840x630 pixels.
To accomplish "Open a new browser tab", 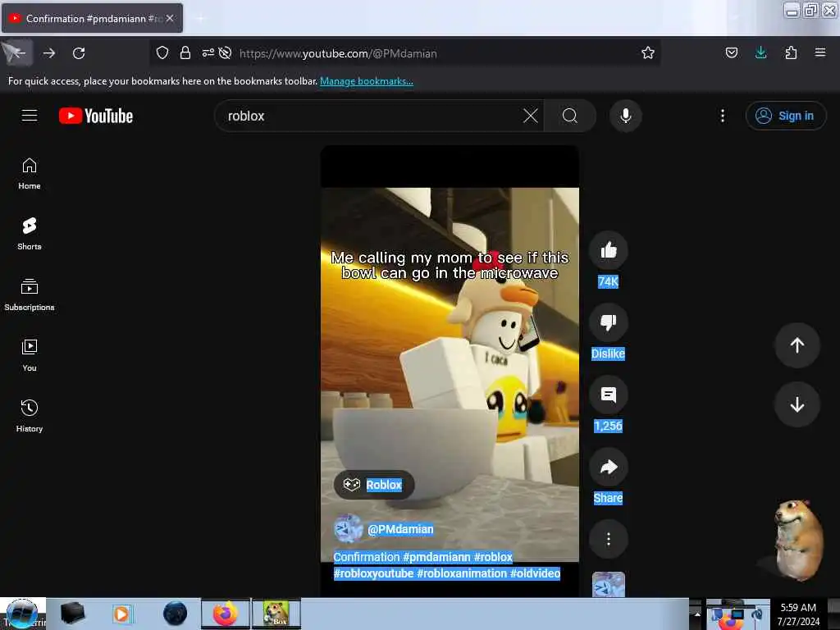I will pos(200,18).
